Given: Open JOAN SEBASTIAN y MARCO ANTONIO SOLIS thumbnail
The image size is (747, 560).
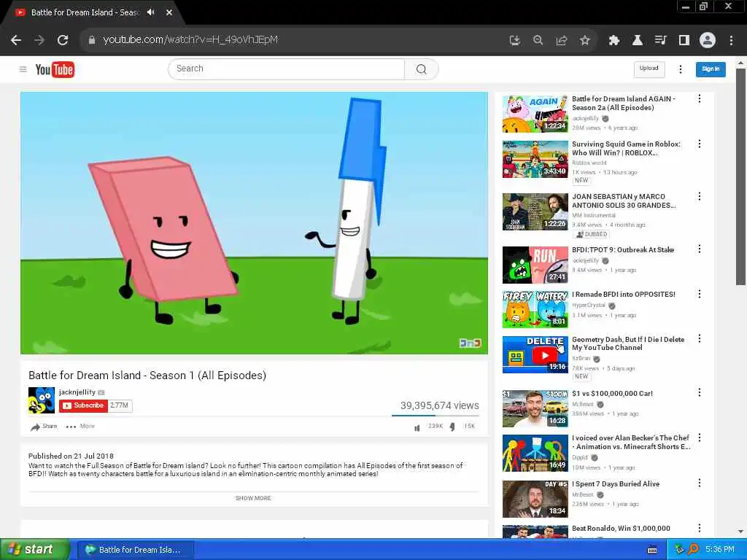Looking at the screenshot, I should point(535,211).
